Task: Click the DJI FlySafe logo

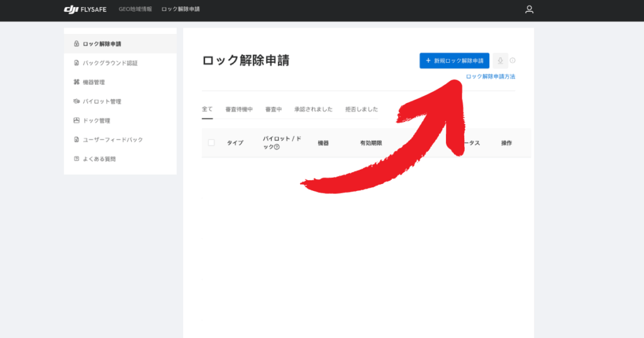Action: point(85,9)
